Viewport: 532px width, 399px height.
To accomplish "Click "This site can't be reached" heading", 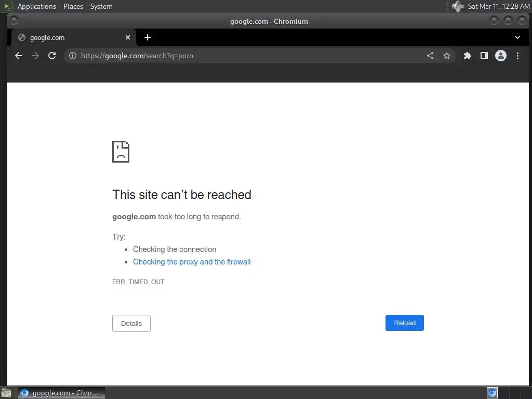I will pyautogui.click(x=182, y=195).
